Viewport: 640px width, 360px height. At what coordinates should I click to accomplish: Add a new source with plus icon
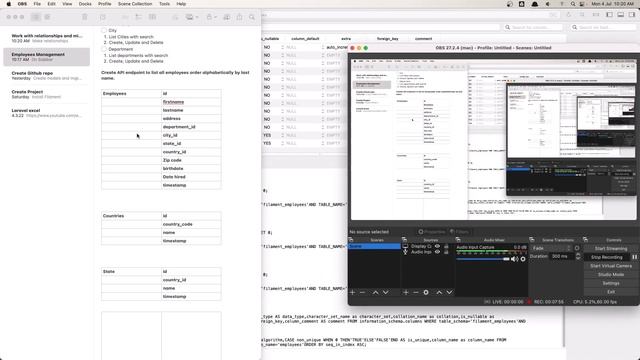click(406, 292)
